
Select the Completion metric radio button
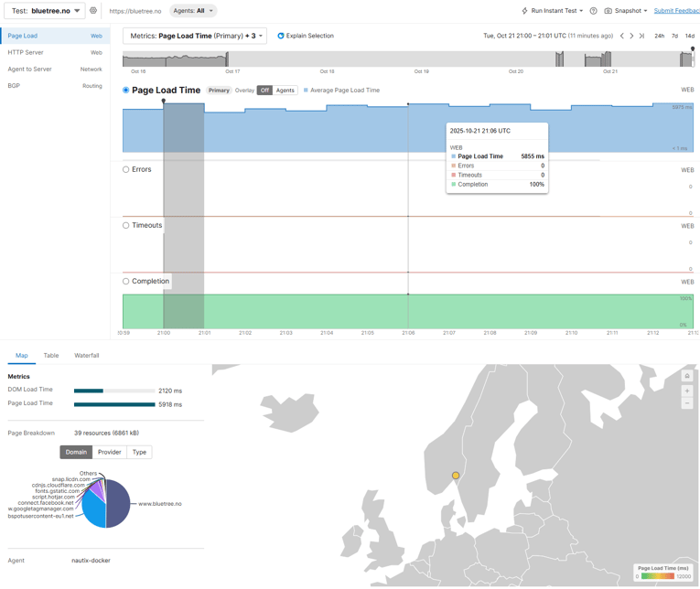click(126, 282)
